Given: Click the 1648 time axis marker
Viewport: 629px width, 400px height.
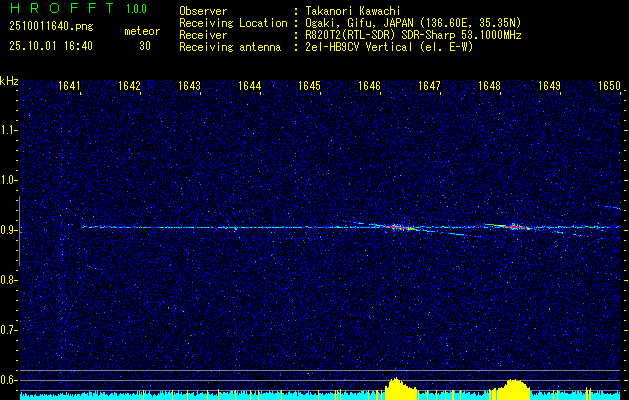Looking at the screenshot, I should click(x=489, y=85).
